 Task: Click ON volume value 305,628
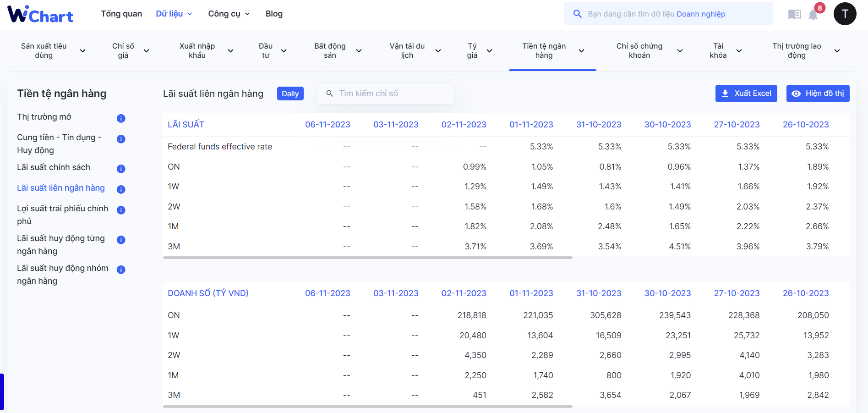click(x=606, y=315)
